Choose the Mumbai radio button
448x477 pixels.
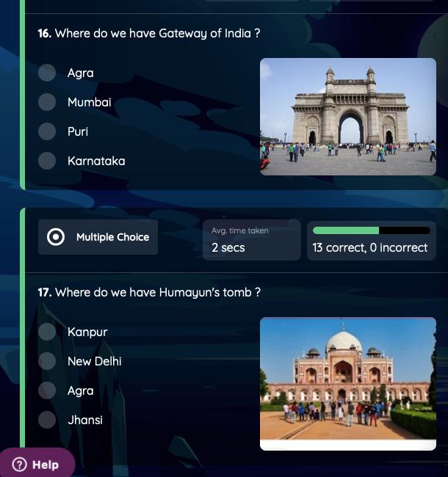[x=47, y=102]
